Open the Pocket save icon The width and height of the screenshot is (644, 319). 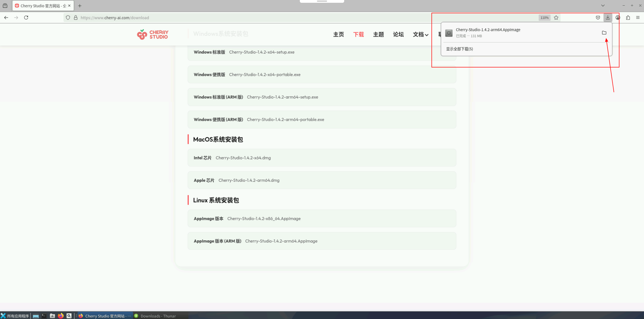point(598,18)
